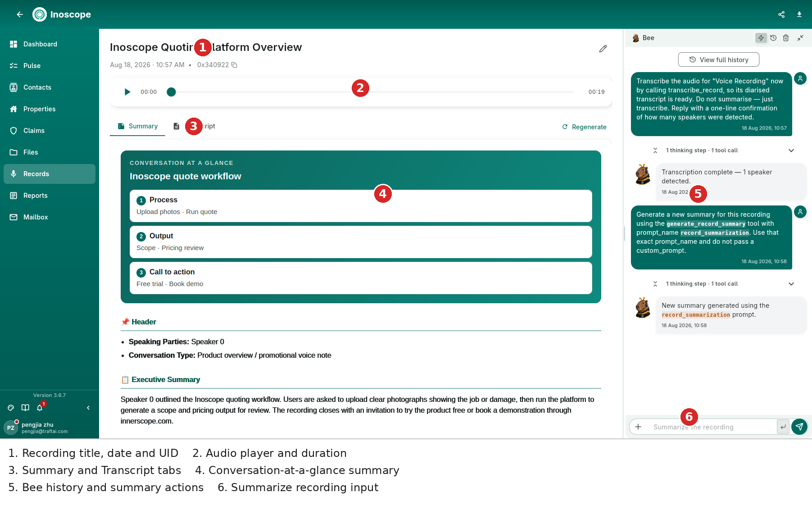This screenshot has height=506, width=812.
Task: Open Pulse in the sidebar
Action: 50,66
